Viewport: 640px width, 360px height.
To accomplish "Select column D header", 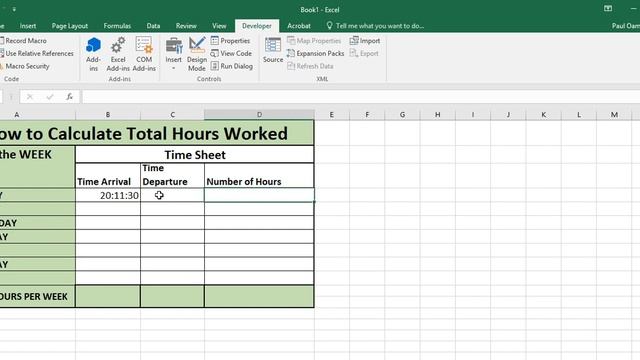I will point(259,115).
